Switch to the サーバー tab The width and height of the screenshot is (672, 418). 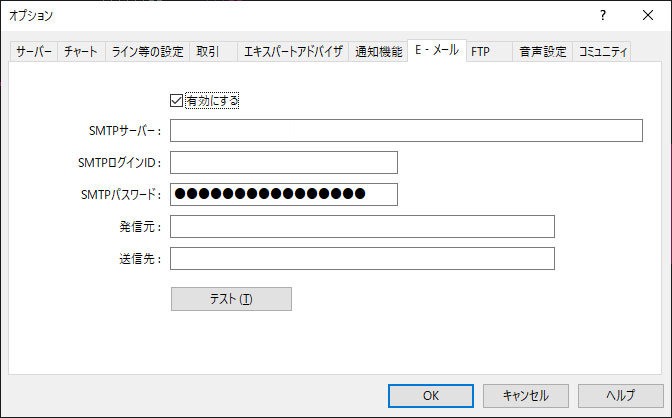(34, 52)
